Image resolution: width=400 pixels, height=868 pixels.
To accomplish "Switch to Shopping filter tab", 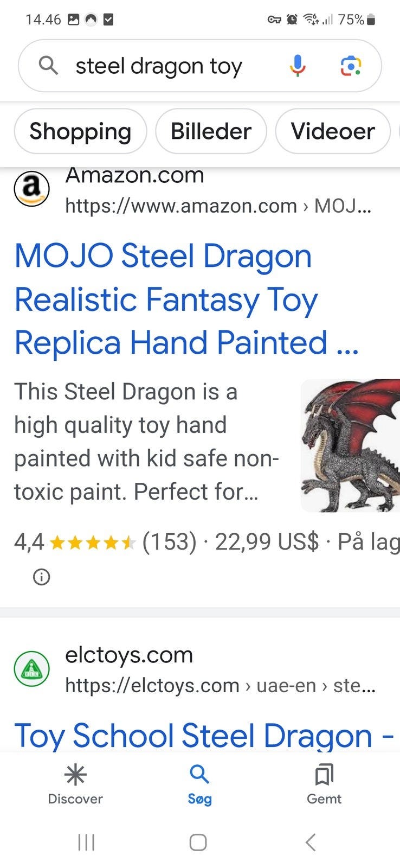I will [80, 131].
